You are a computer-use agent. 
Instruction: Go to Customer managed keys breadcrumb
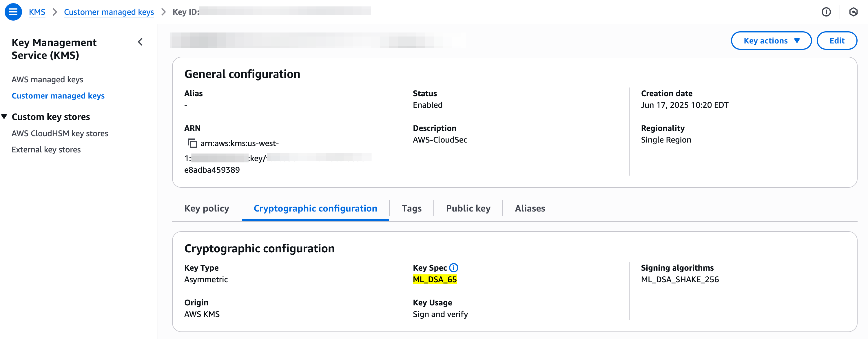109,12
